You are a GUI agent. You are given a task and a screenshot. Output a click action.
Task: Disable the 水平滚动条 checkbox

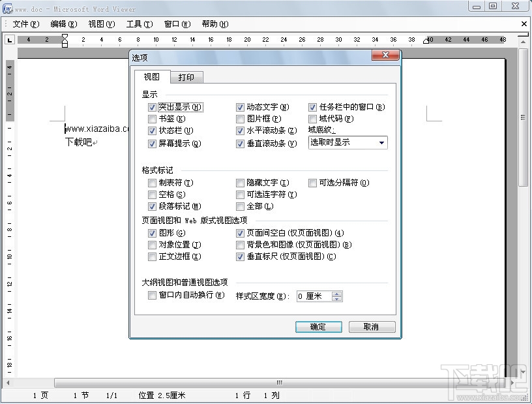pyautogui.click(x=241, y=131)
